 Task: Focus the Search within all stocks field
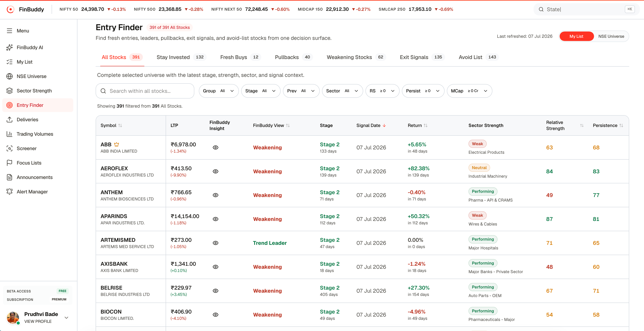(x=145, y=91)
